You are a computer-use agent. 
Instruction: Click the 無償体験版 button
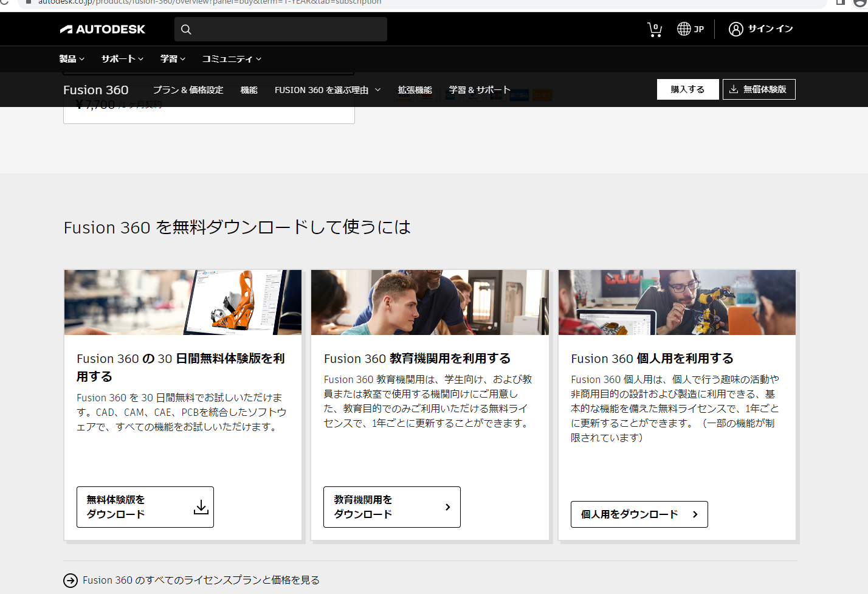click(x=759, y=89)
